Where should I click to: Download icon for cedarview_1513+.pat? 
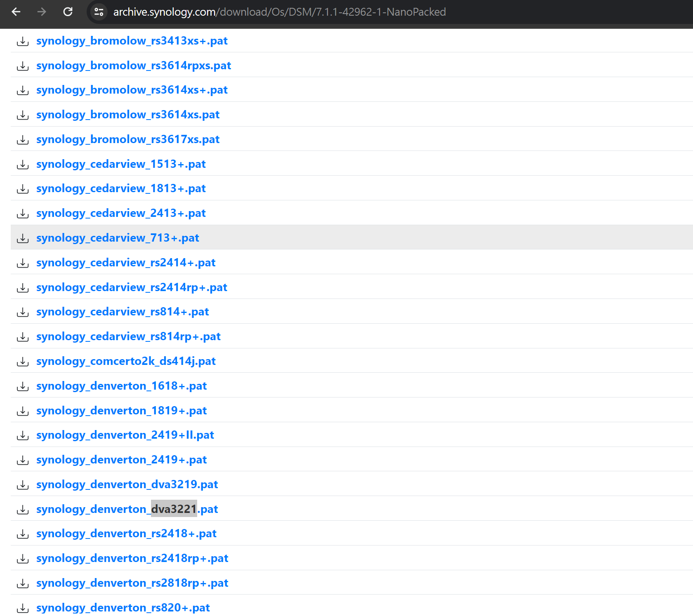23,165
